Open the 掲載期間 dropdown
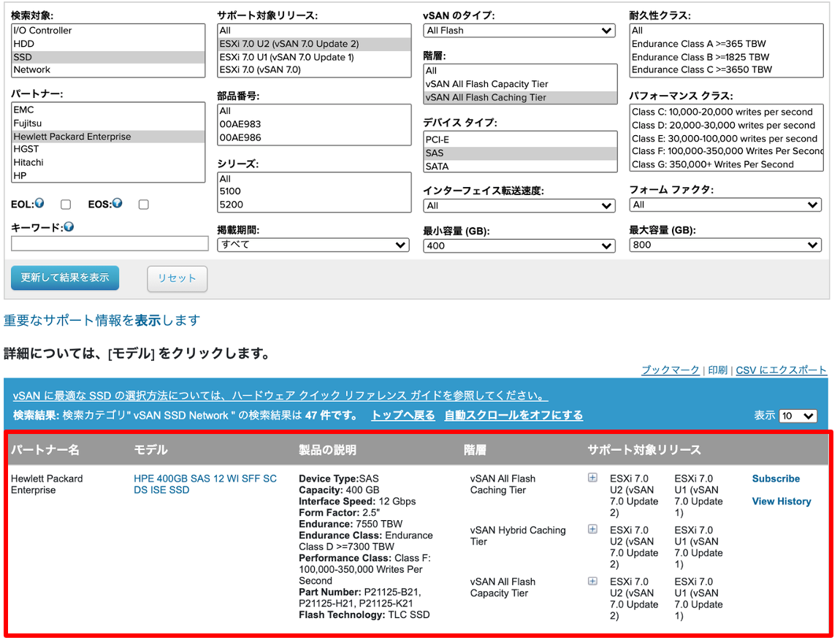The image size is (840, 640). pos(313,245)
